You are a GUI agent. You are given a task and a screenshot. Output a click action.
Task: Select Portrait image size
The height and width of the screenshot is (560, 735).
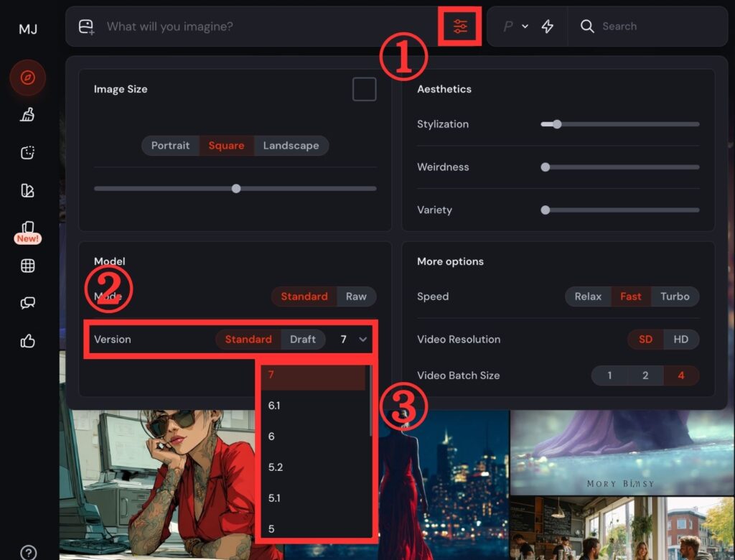coord(170,146)
